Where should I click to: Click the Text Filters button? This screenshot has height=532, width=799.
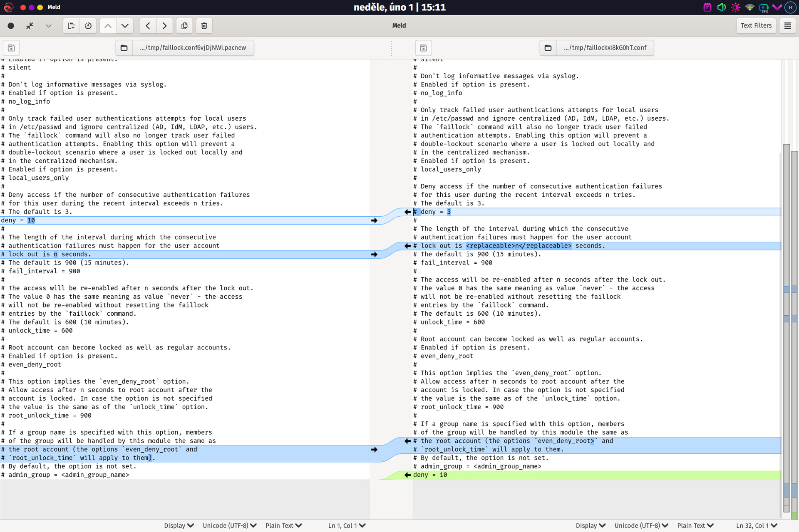click(x=756, y=26)
